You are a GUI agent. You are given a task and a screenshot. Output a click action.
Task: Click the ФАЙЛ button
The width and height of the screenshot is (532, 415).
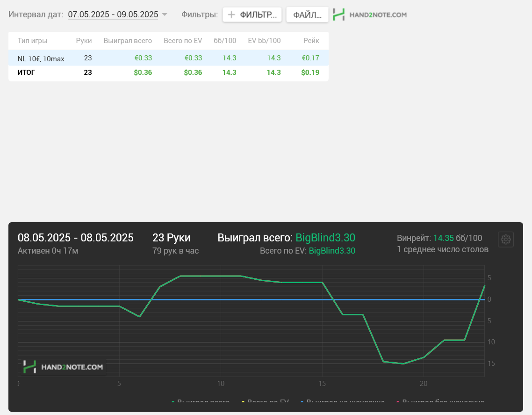(x=307, y=15)
